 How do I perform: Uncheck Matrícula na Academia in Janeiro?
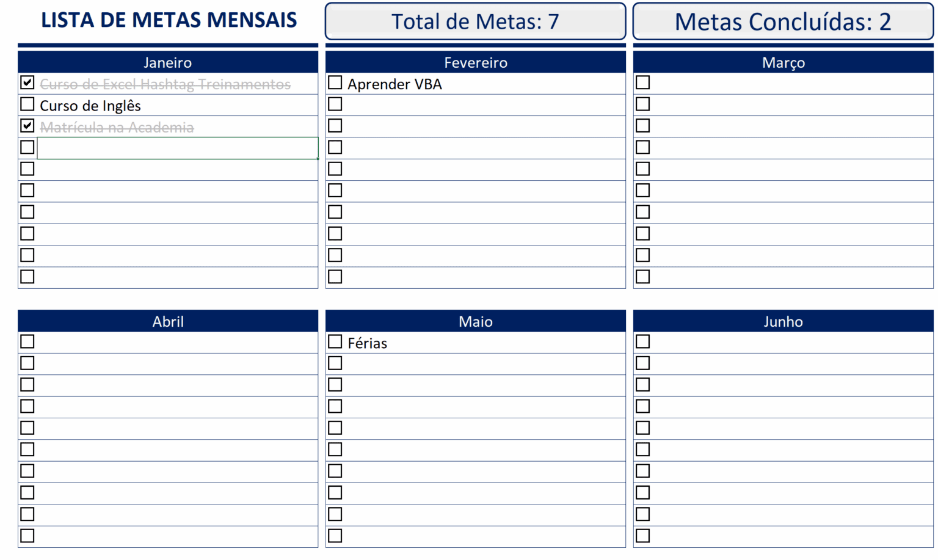pos(27,125)
